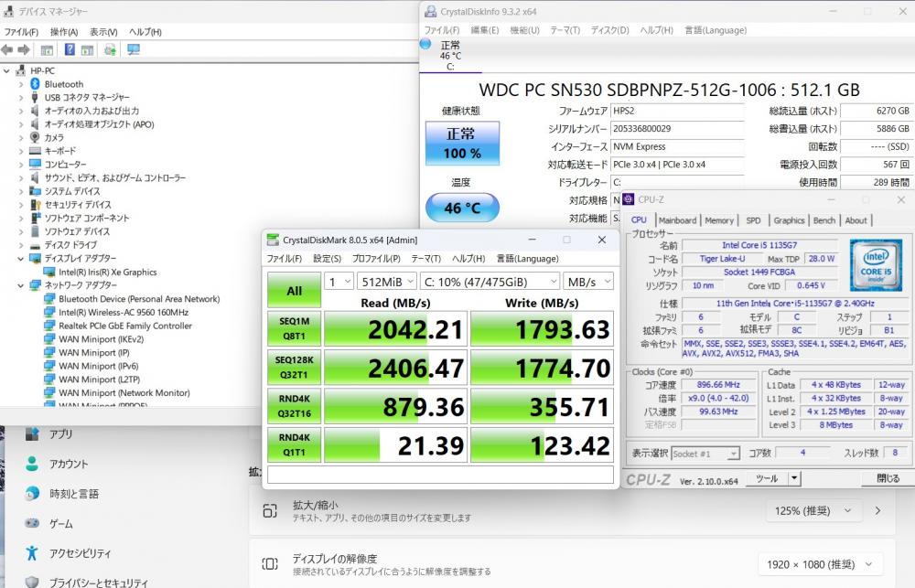The height and width of the screenshot is (588, 915).
Task: Click the 正常 100% health status button
Action: [462, 143]
